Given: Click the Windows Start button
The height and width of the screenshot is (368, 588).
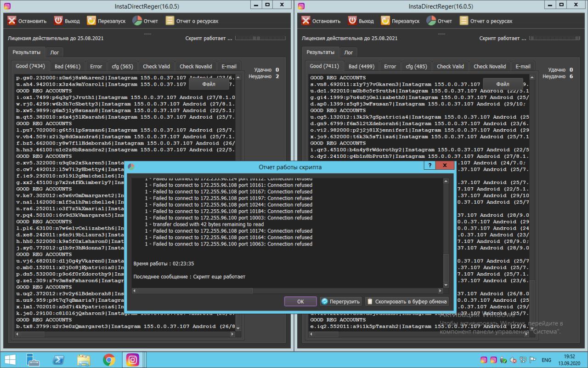Looking at the screenshot, I should pos(10,359).
